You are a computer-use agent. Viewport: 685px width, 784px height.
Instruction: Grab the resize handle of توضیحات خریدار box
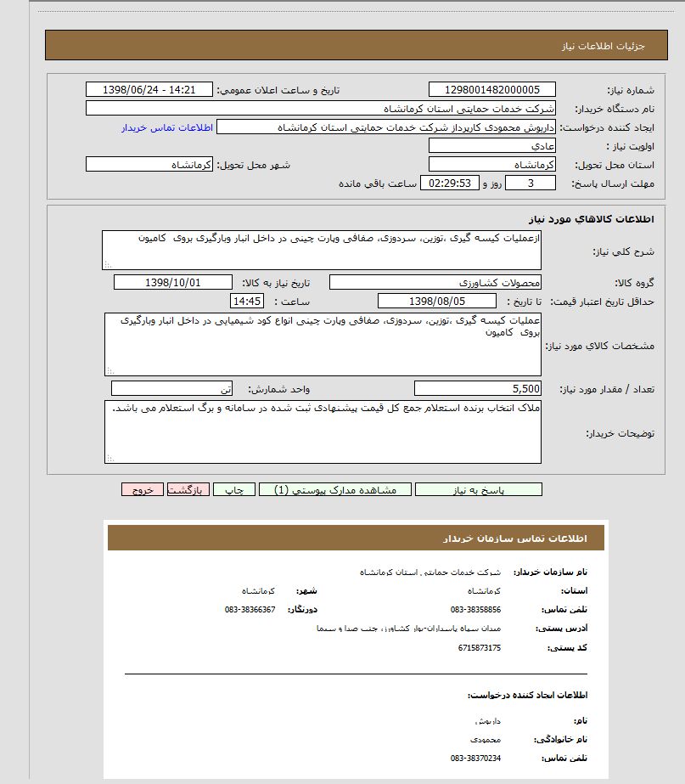[109, 459]
